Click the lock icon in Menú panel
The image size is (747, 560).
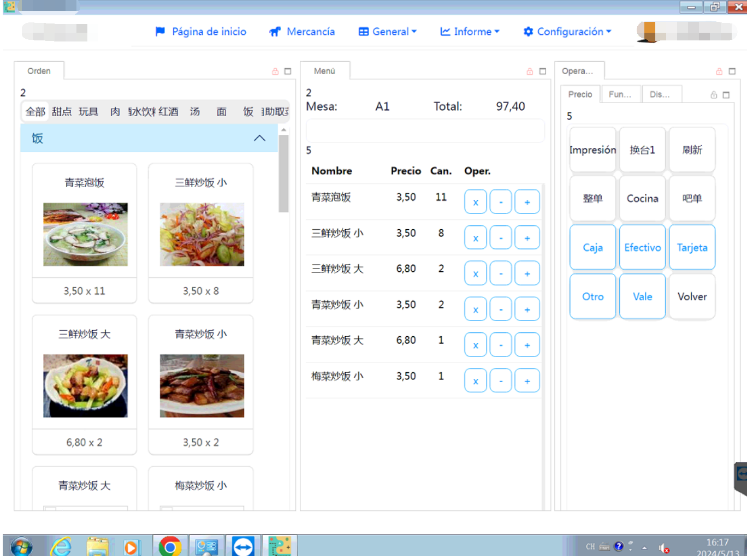point(530,72)
